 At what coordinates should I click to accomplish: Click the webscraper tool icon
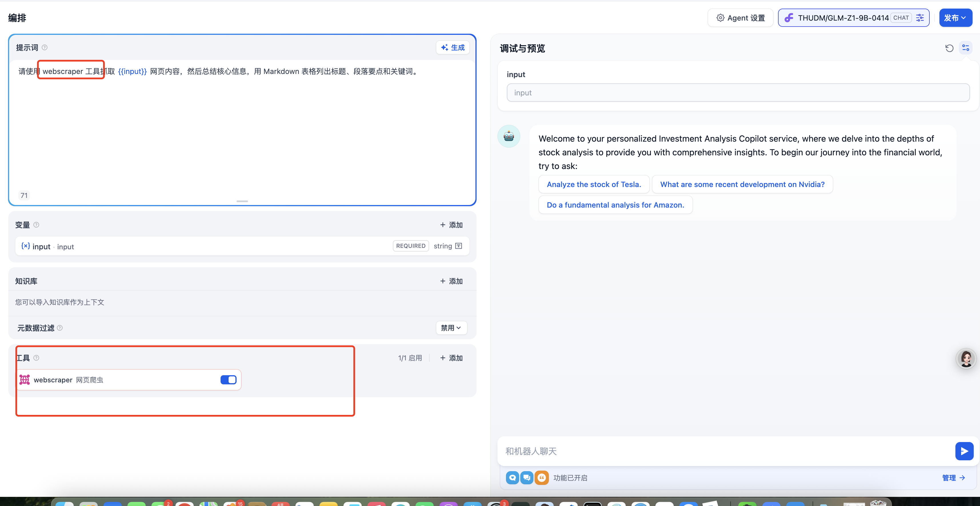pos(25,380)
